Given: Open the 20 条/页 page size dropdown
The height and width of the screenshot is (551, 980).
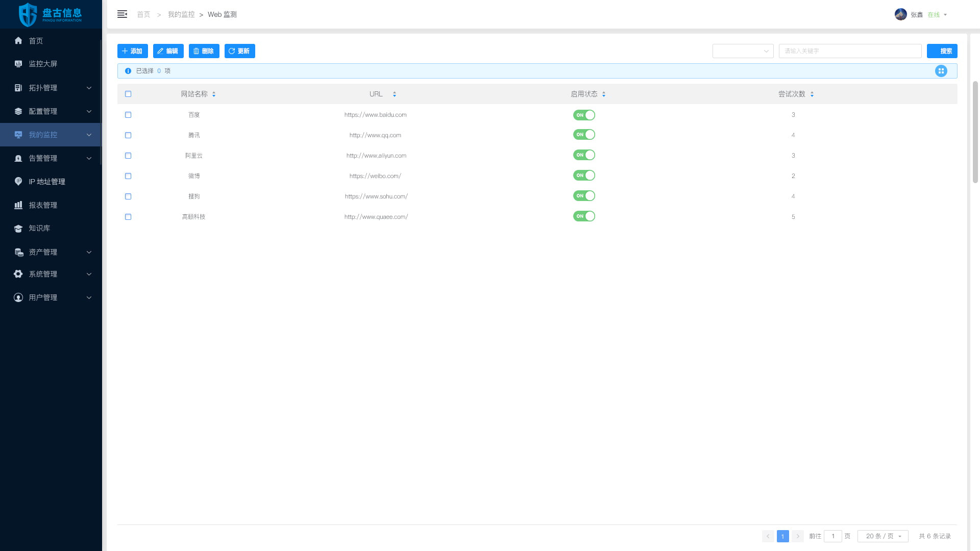Looking at the screenshot, I should click(x=883, y=536).
